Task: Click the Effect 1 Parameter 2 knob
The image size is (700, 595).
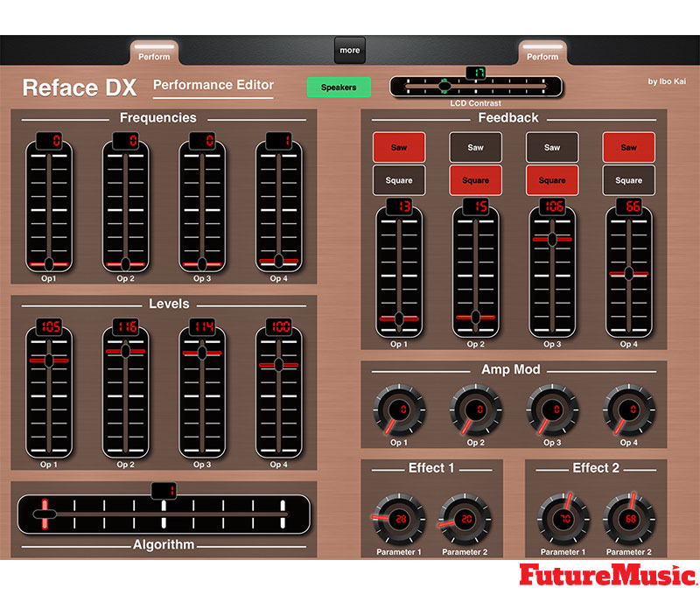Action: 465,520
